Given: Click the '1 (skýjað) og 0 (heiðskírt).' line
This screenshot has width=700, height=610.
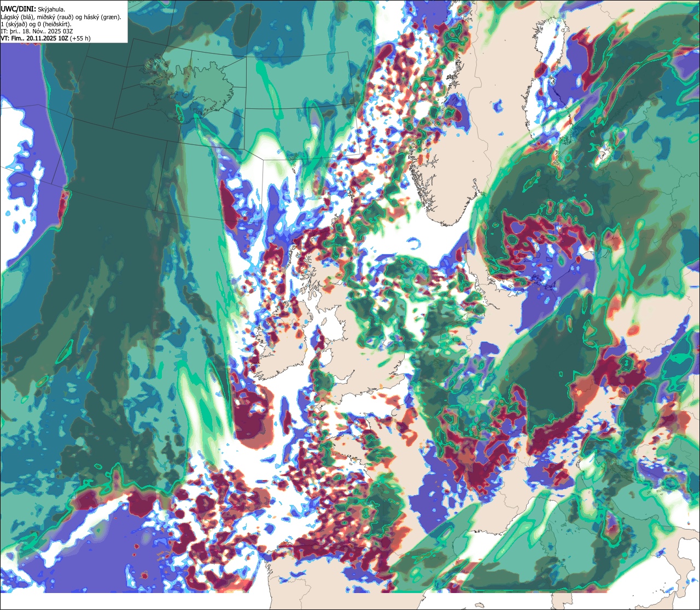Looking at the screenshot, I should click(x=36, y=24).
